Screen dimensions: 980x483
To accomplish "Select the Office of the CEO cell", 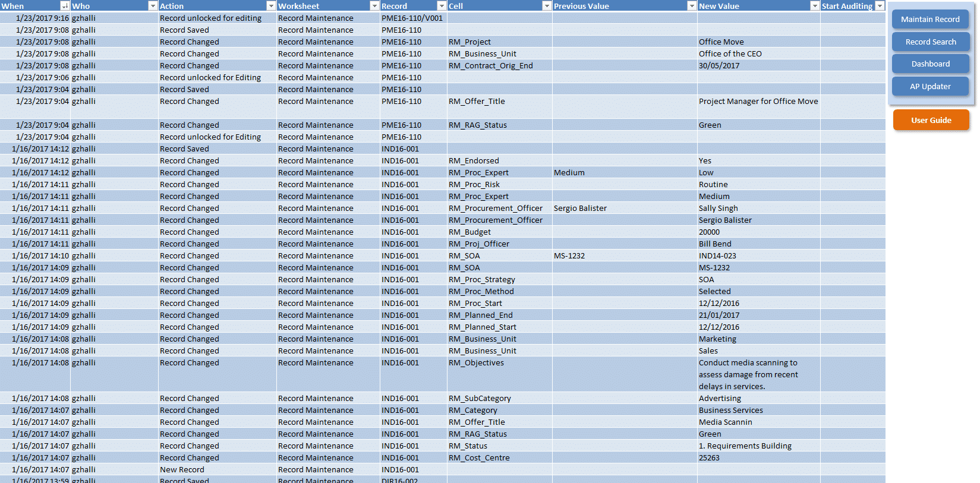I will coord(759,53).
